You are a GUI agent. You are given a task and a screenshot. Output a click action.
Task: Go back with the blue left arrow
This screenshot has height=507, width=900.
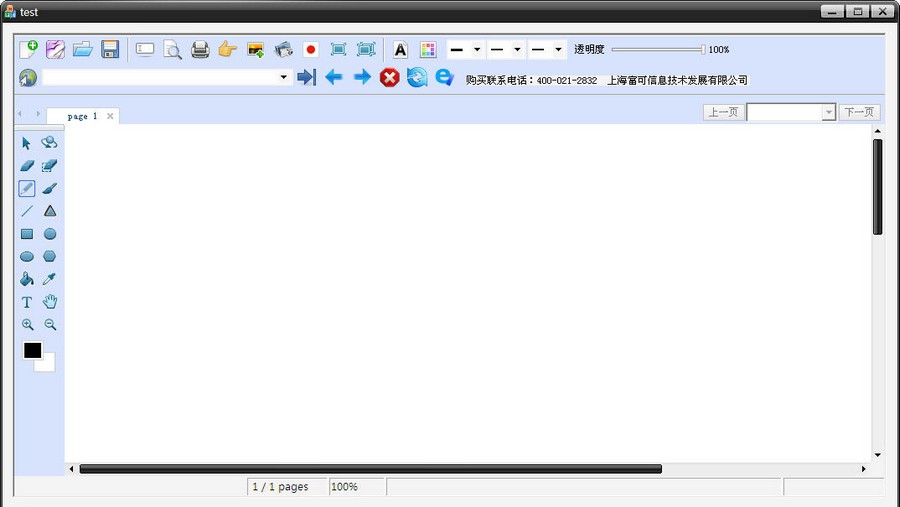(333, 77)
